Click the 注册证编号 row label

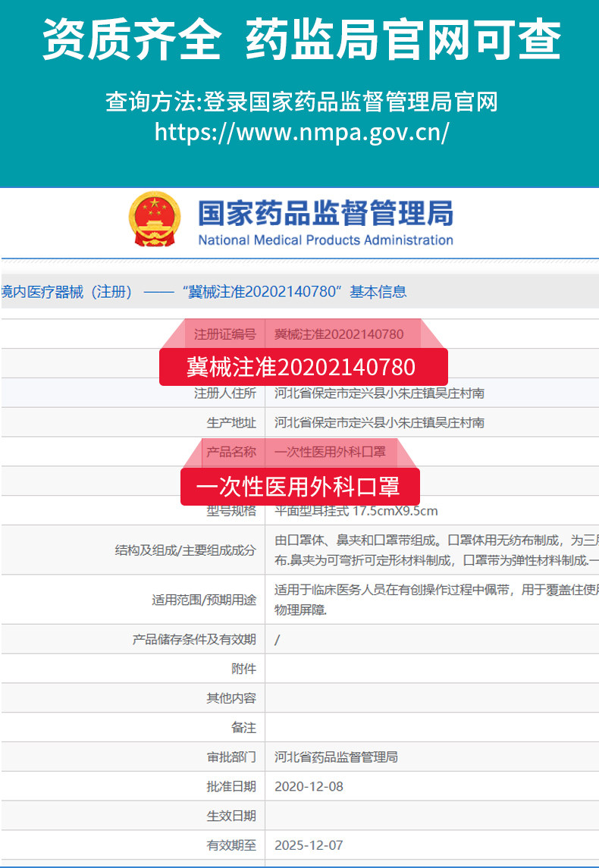click(x=224, y=334)
